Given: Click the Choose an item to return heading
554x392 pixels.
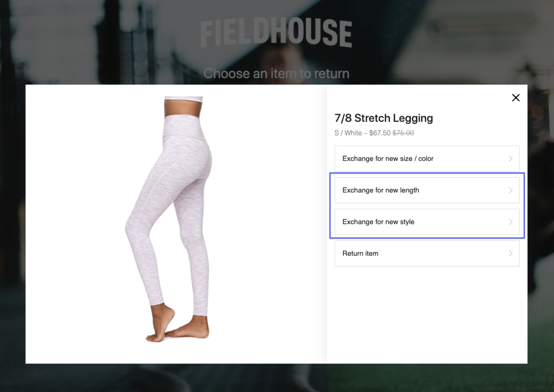Looking at the screenshot, I should point(276,73).
